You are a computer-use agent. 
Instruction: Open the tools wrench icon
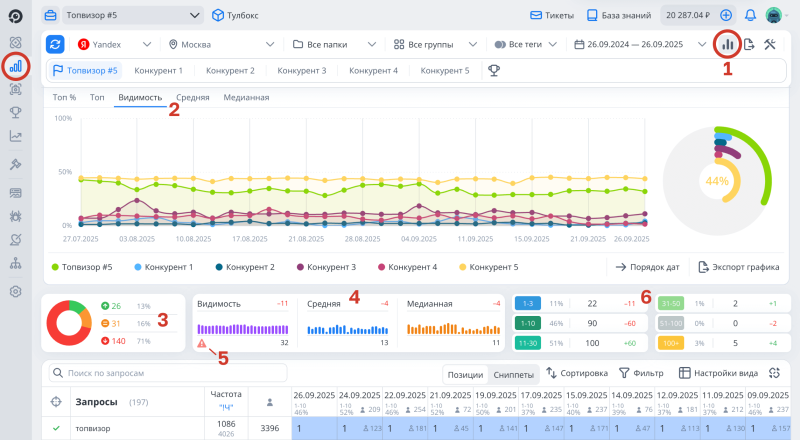(x=770, y=44)
